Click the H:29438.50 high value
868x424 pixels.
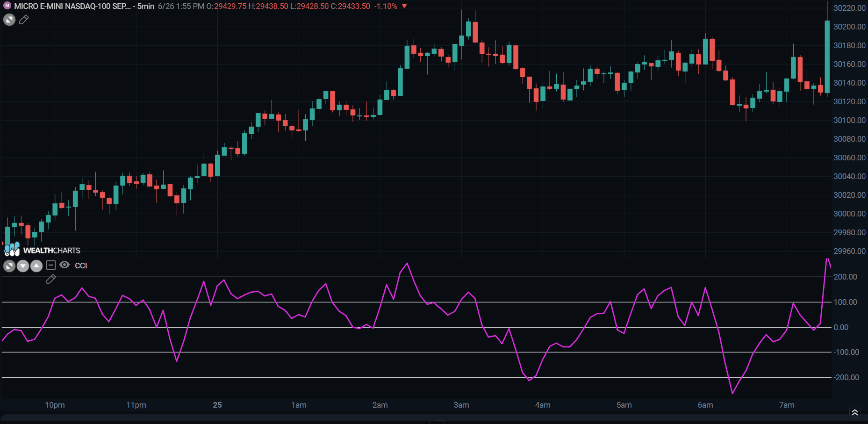click(268, 6)
